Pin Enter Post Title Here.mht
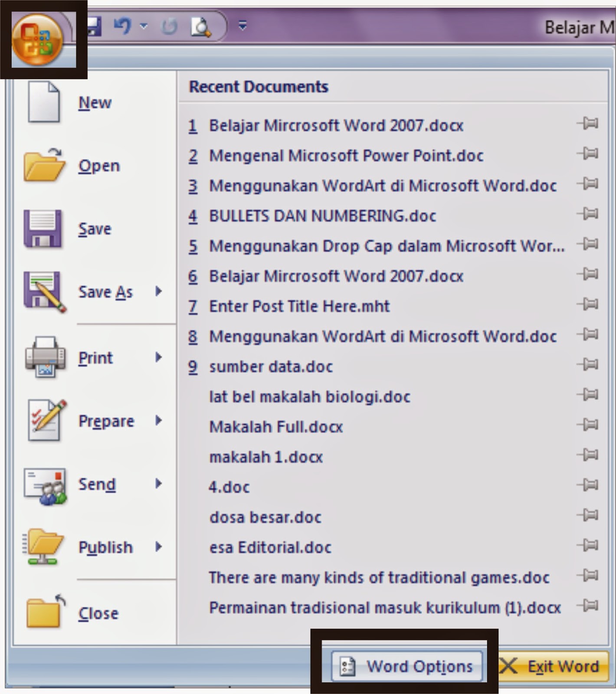 click(x=588, y=304)
